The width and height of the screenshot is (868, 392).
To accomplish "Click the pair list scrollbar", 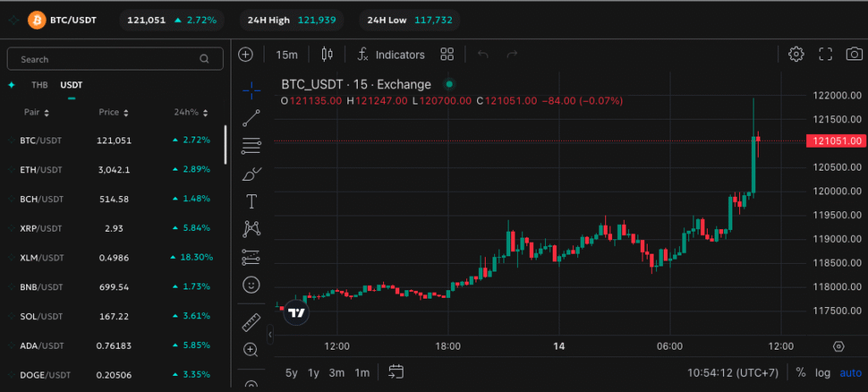I will click(225, 145).
